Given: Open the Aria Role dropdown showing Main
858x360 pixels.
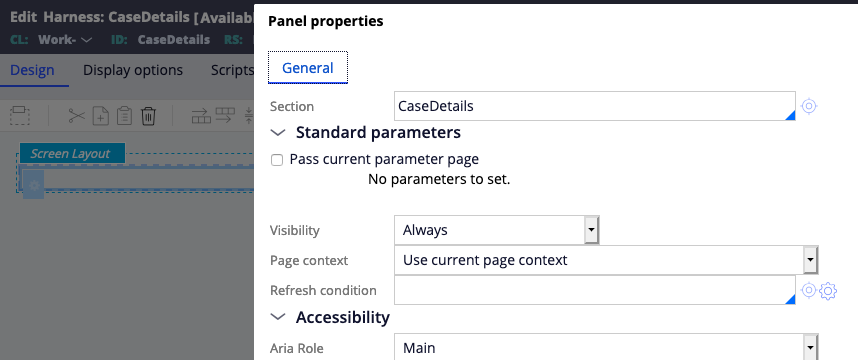Looking at the screenshot, I should click(x=606, y=347).
